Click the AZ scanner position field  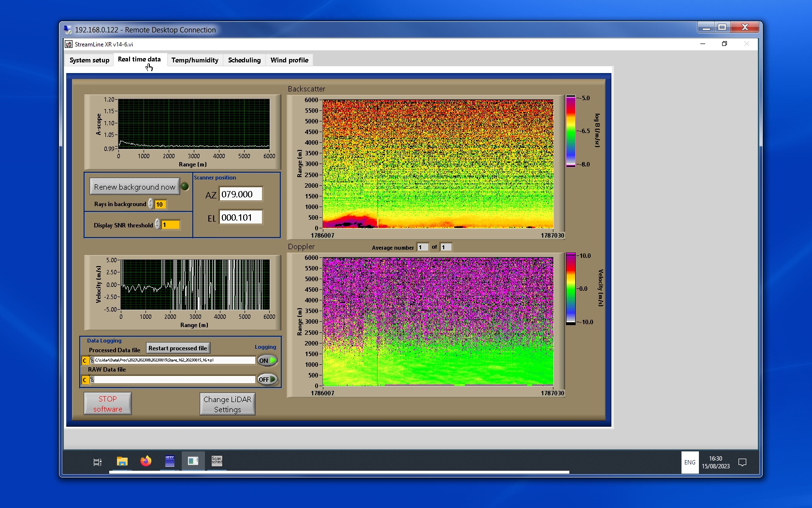click(241, 194)
